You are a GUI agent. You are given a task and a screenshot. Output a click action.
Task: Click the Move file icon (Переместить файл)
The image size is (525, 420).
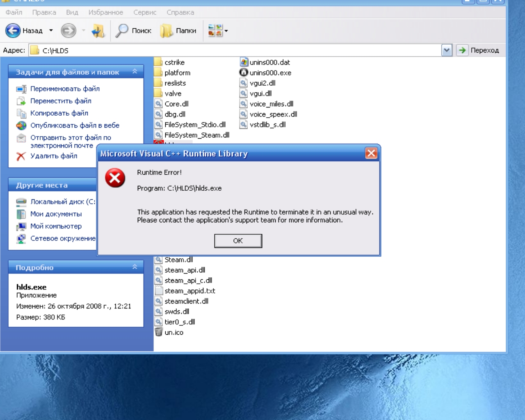point(21,101)
